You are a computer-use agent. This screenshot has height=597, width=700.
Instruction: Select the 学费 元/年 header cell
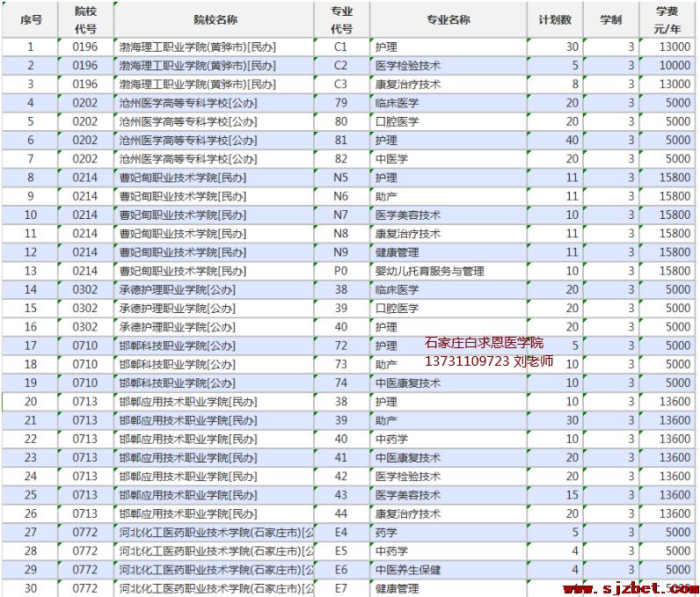667,19
